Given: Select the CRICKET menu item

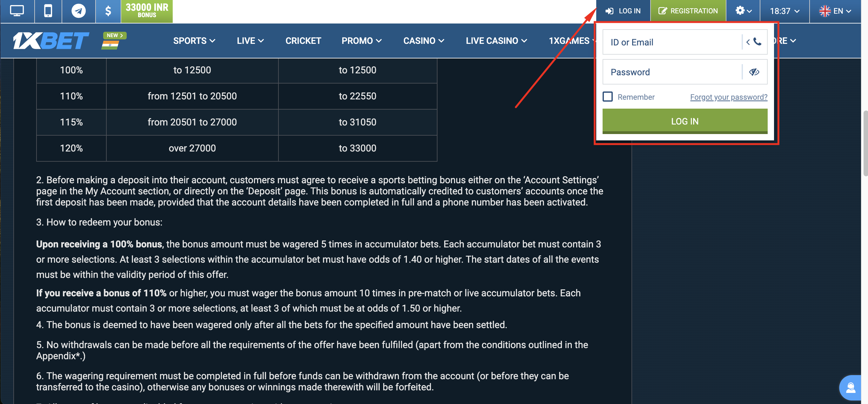Looking at the screenshot, I should [x=303, y=40].
